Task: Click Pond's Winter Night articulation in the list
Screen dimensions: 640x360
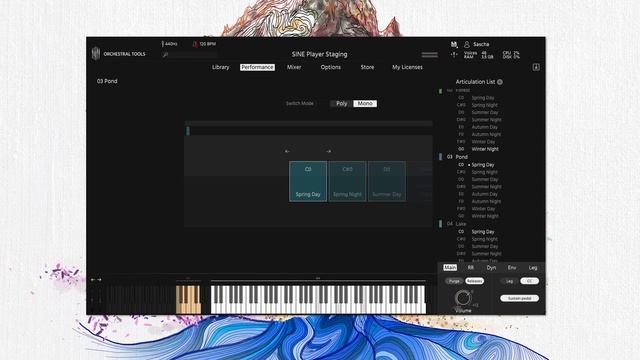Action: coord(485,216)
